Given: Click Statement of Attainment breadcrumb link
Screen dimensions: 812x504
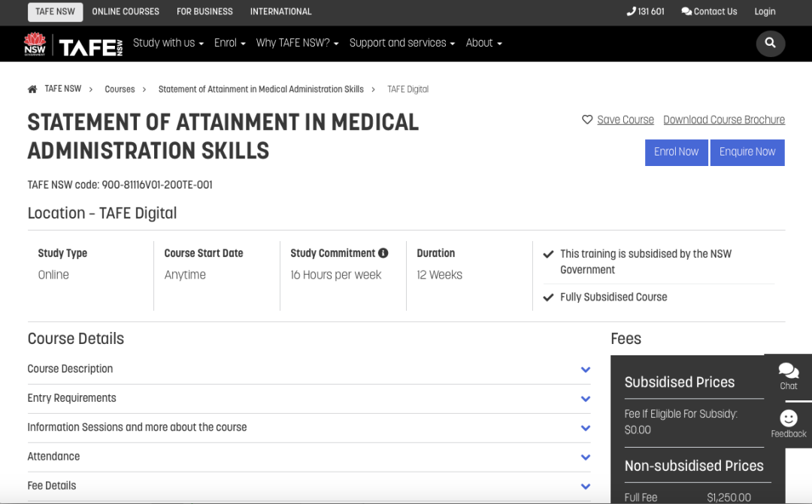Looking at the screenshot, I should 261,89.
